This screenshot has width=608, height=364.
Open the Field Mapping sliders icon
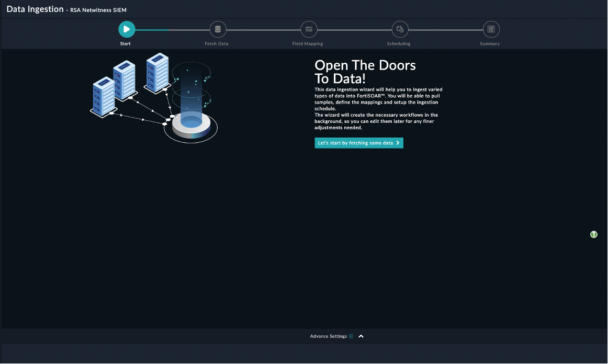click(309, 29)
